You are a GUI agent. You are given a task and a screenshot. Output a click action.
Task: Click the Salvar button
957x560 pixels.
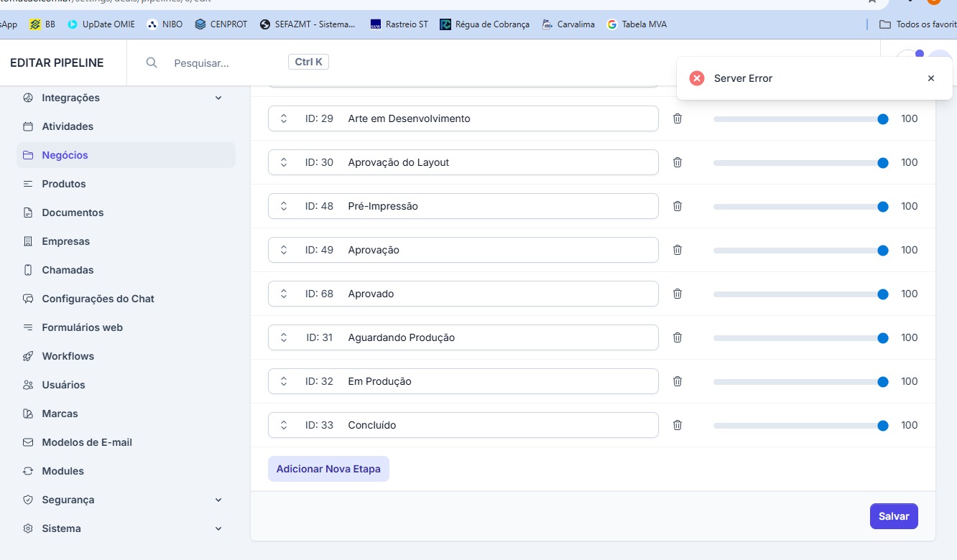click(x=893, y=516)
